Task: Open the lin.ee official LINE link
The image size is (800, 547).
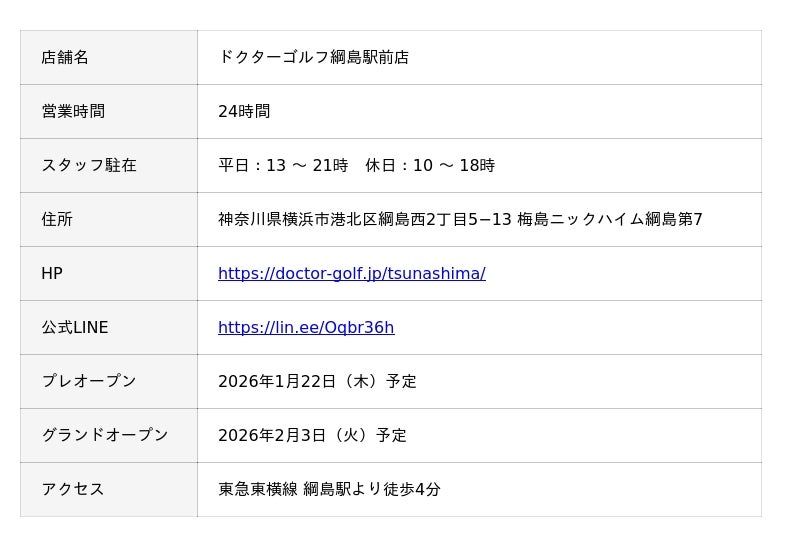Action: 306,327
